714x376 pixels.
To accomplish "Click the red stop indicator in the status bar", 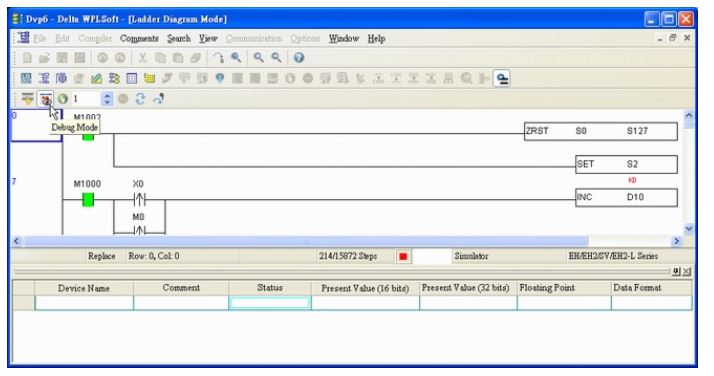I will pos(403,257).
